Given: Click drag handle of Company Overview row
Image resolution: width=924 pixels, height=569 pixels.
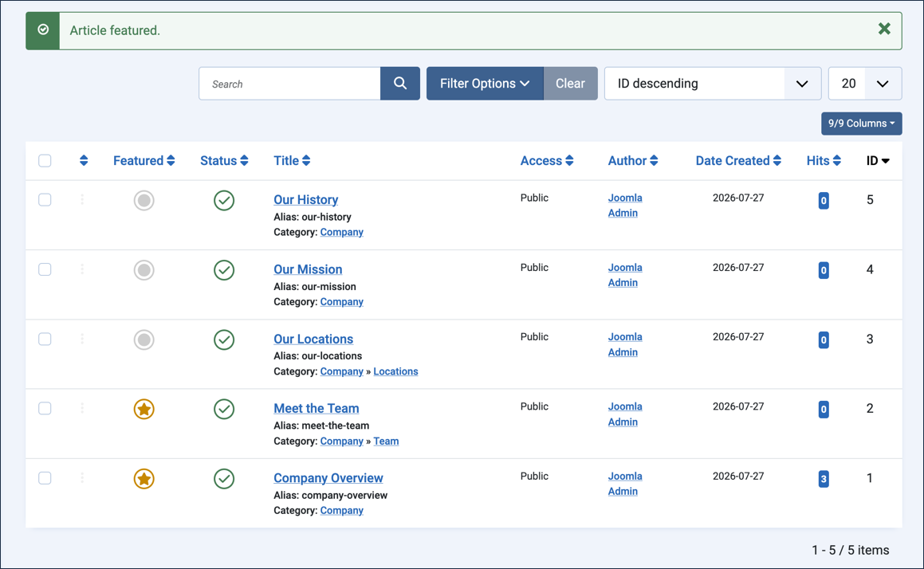Looking at the screenshot, I should pyautogui.click(x=82, y=477).
